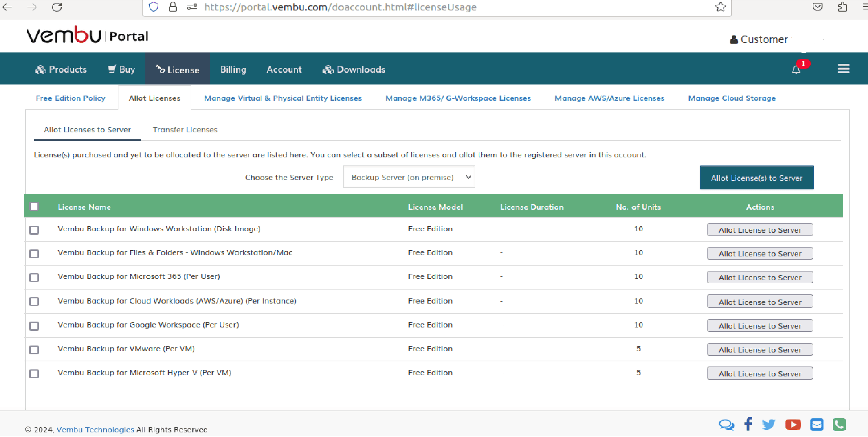
Task: Select Allot Licenses to Server sub-tab
Action: pyautogui.click(x=87, y=130)
